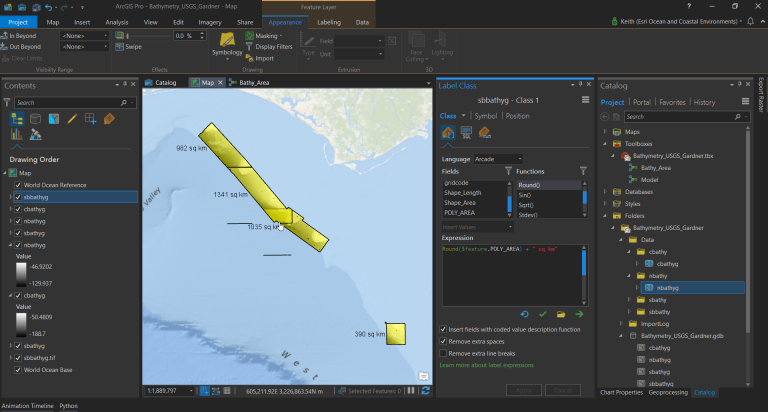Click the Swipe tool in Effects group
The image size is (768, 412).
click(129, 47)
